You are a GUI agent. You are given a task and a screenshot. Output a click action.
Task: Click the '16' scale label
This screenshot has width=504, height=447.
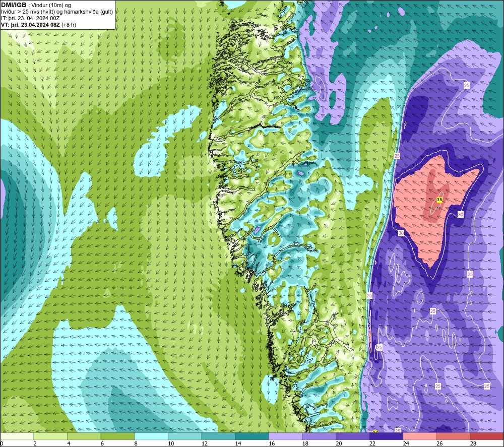(272, 443)
